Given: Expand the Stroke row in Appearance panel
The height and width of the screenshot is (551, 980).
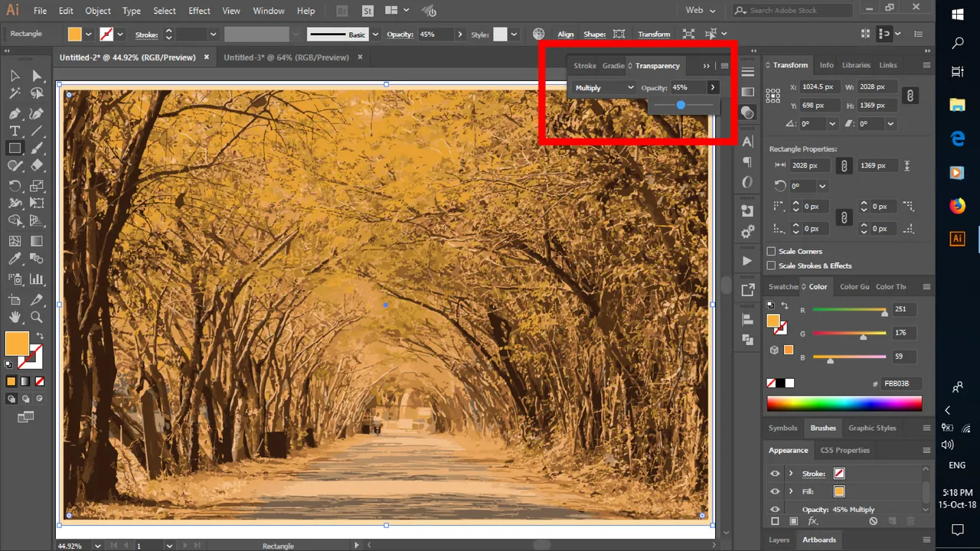Looking at the screenshot, I should click(791, 473).
